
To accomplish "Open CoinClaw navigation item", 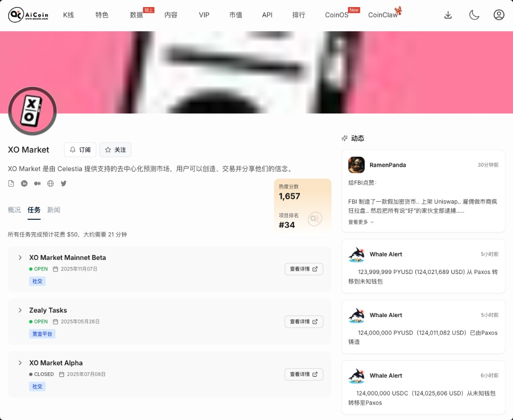I will click(383, 15).
